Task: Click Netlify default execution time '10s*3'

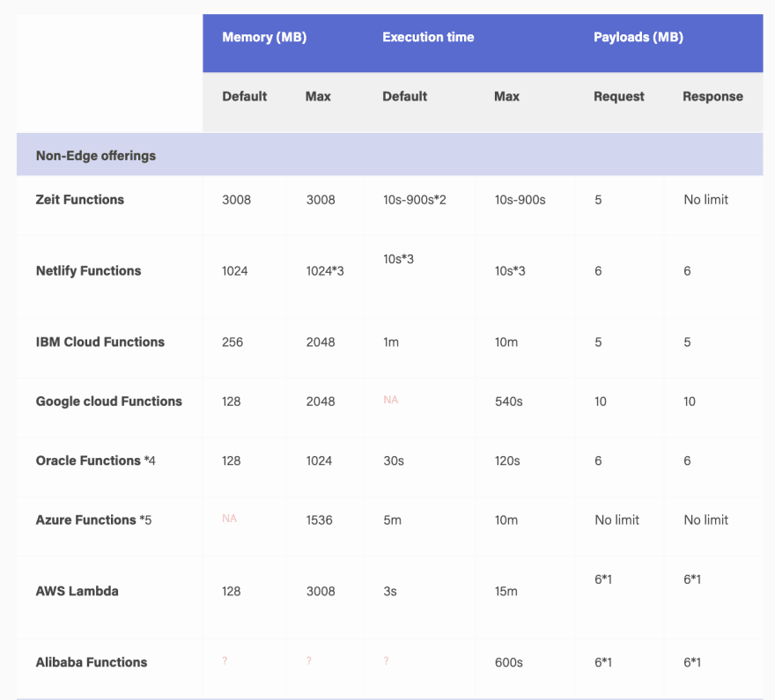Action: 398,259
